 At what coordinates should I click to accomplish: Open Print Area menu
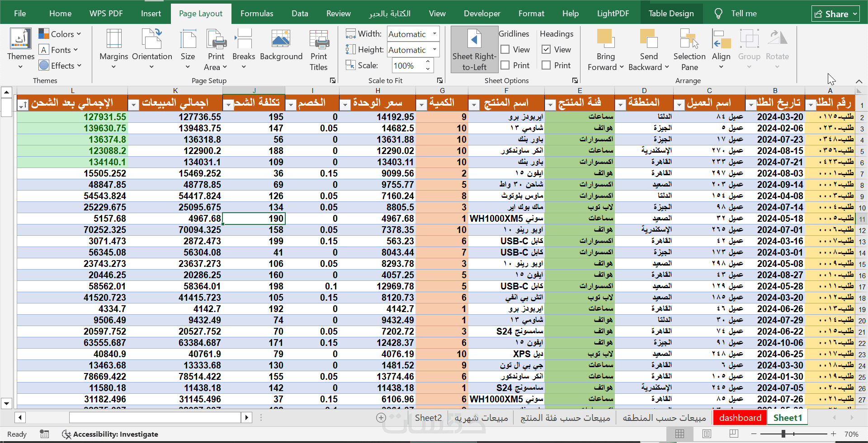[216, 49]
